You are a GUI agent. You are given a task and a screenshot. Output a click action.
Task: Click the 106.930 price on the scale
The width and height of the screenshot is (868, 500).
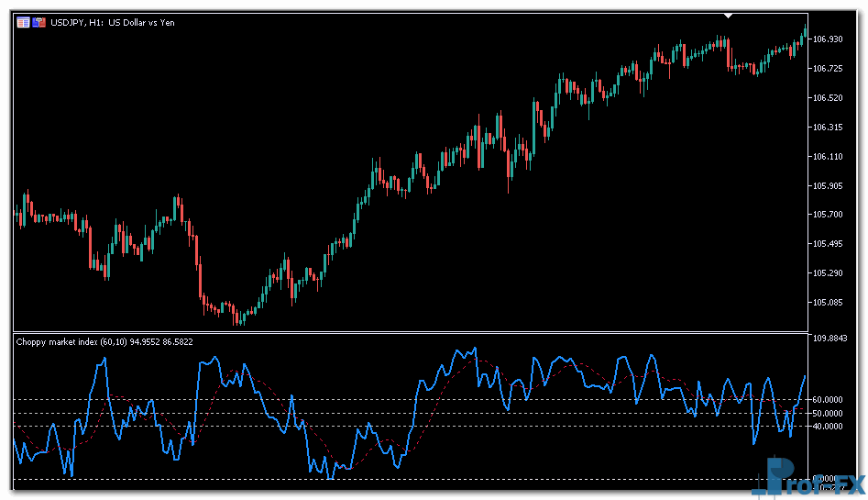pyautogui.click(x=827, y=39)
